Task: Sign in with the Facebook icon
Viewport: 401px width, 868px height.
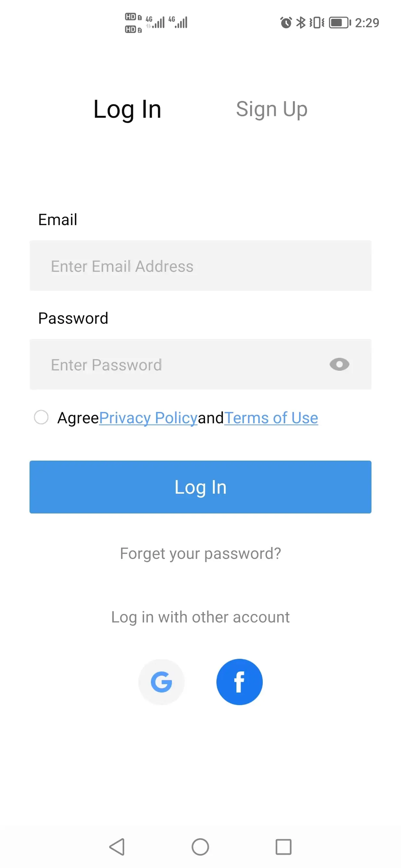Action: 239,682
